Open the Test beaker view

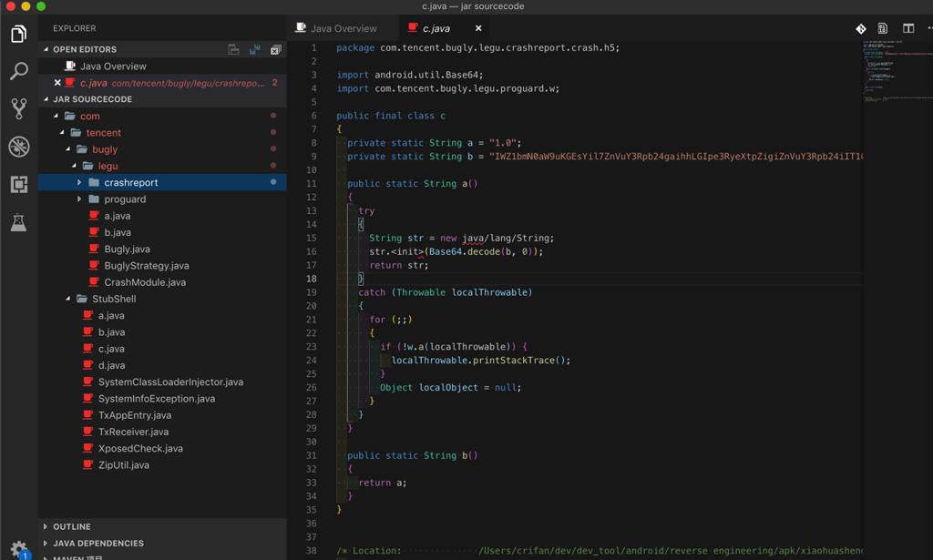click(18, 222)
